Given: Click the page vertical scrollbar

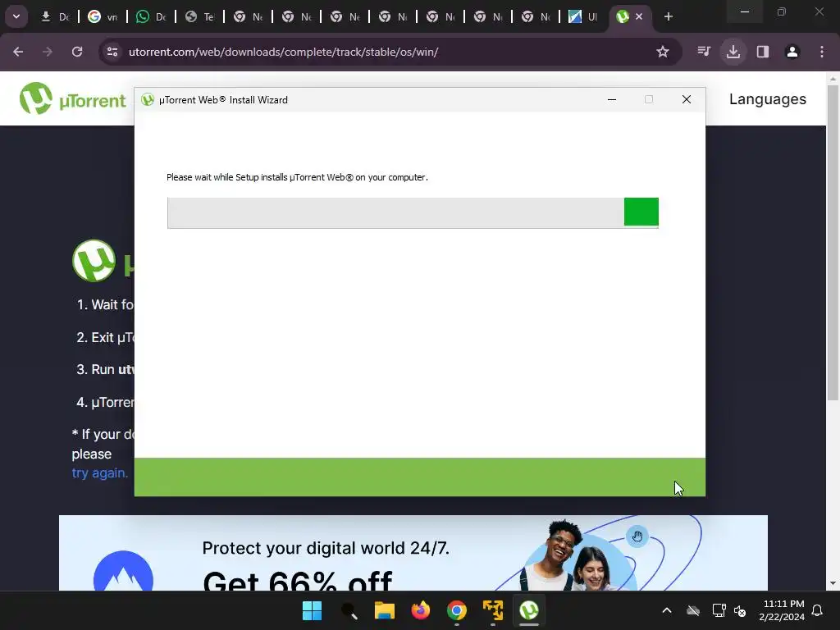Looking at the screenshot, I should pyautogui.click(x=833, y=243).
